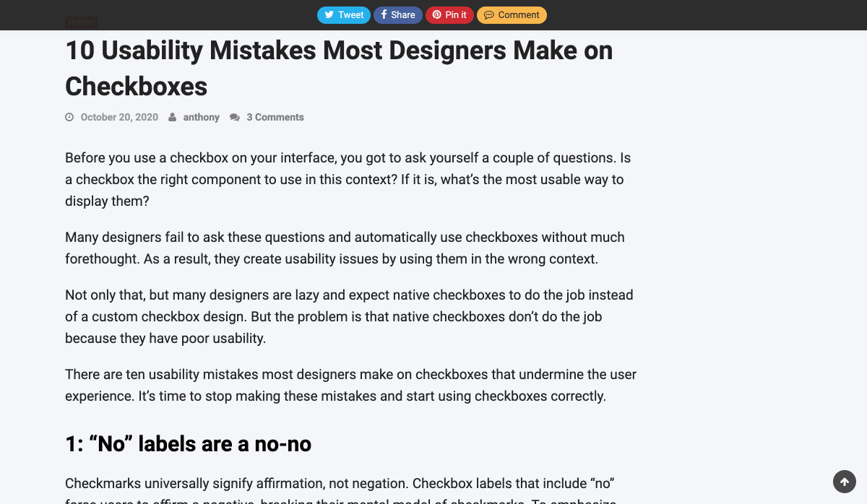Click the clock icon beside the date

click(x=69, y=117)
